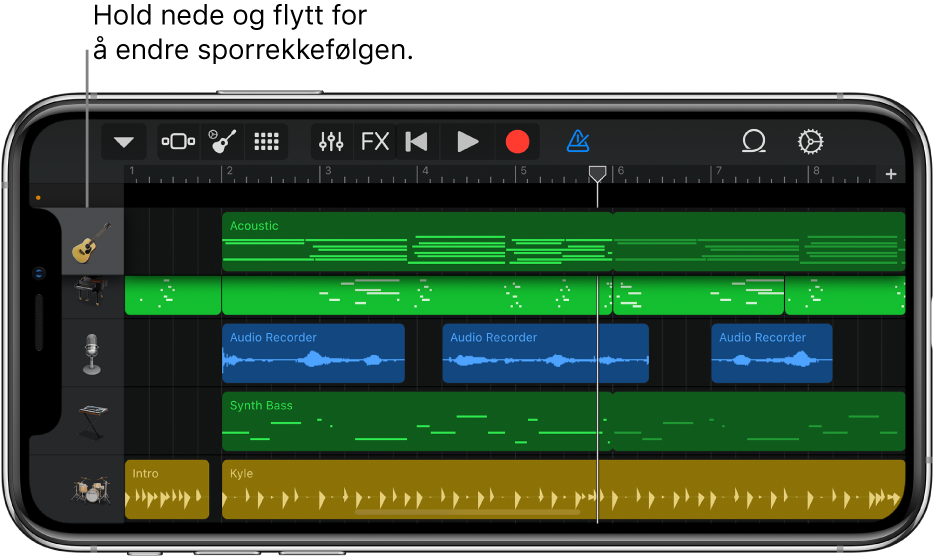Viewport: 936px width, 556px height.
Task: Start recording with the red Record button
Action: pos(517,142)
